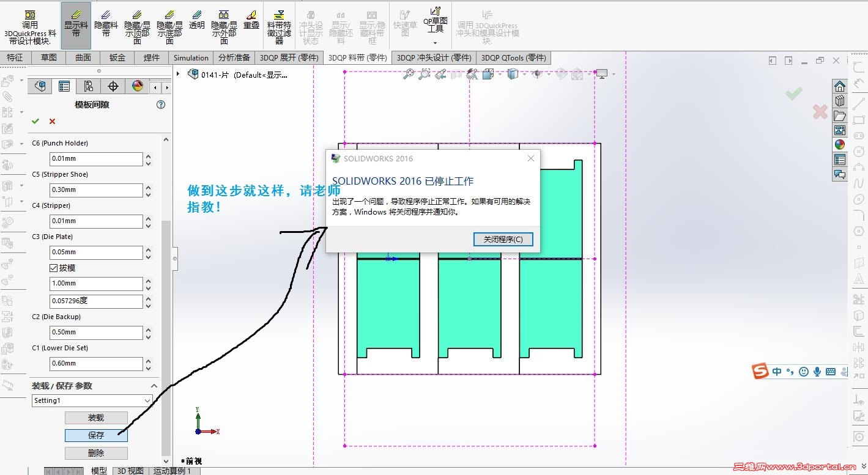
Task: Click the Sogou input method S icon
Action: tap(760, 371)
